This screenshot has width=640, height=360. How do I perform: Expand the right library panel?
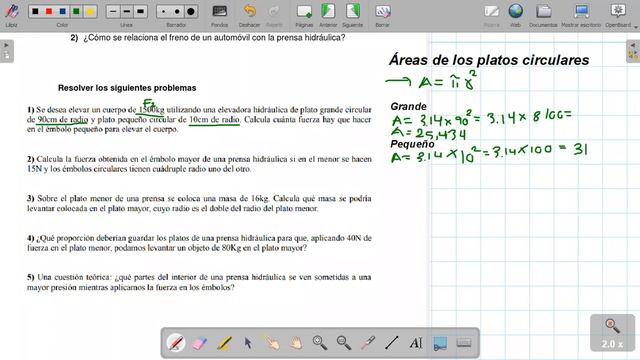633,51
